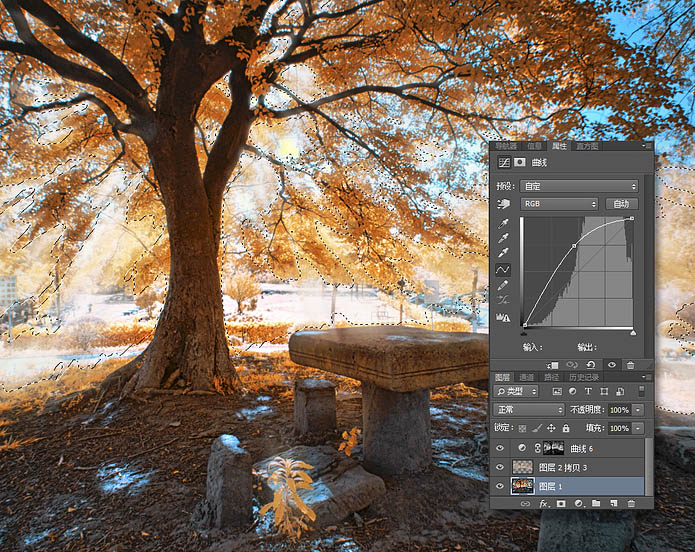Select the on-image curves adjustment hand tool

[x=503, y=203]
